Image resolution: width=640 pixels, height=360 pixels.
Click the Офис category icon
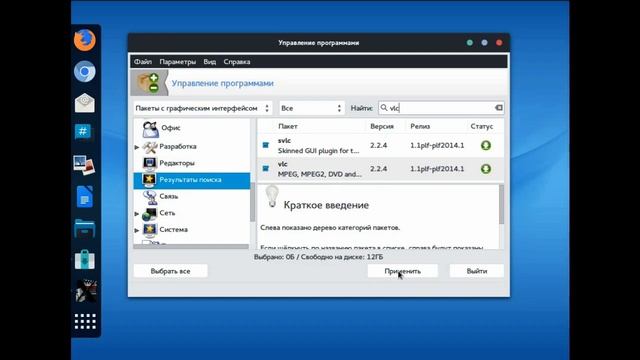coord(150,129)
